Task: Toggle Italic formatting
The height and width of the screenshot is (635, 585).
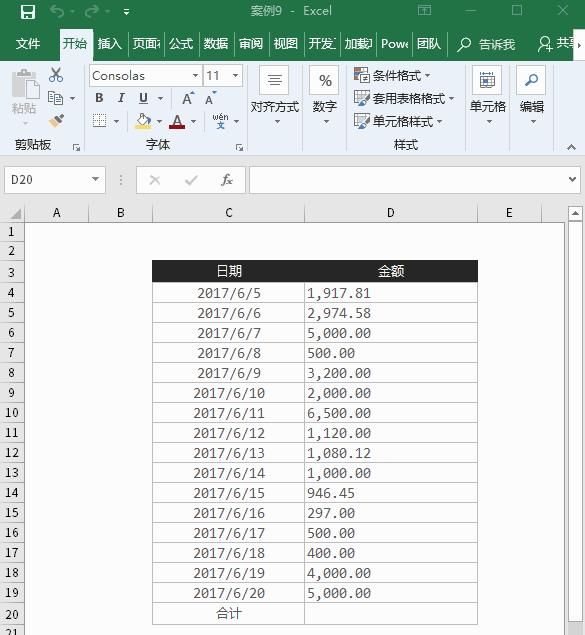Action: coord(121,98)
